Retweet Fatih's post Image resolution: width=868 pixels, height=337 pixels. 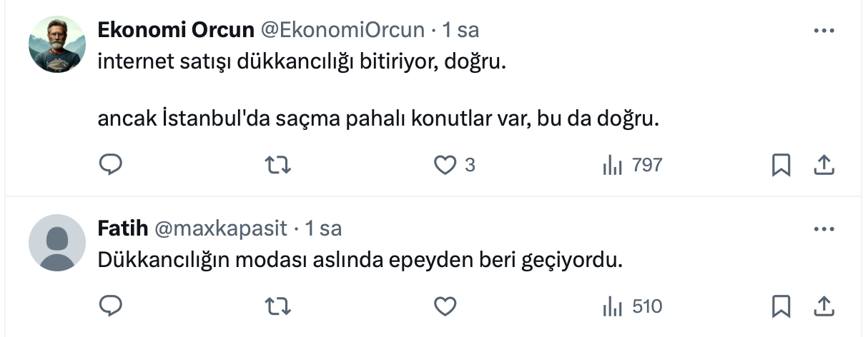277,307
